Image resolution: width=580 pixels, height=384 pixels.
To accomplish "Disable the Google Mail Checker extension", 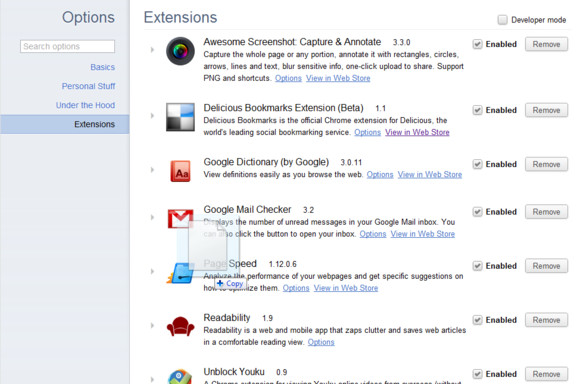I will 477,212.
